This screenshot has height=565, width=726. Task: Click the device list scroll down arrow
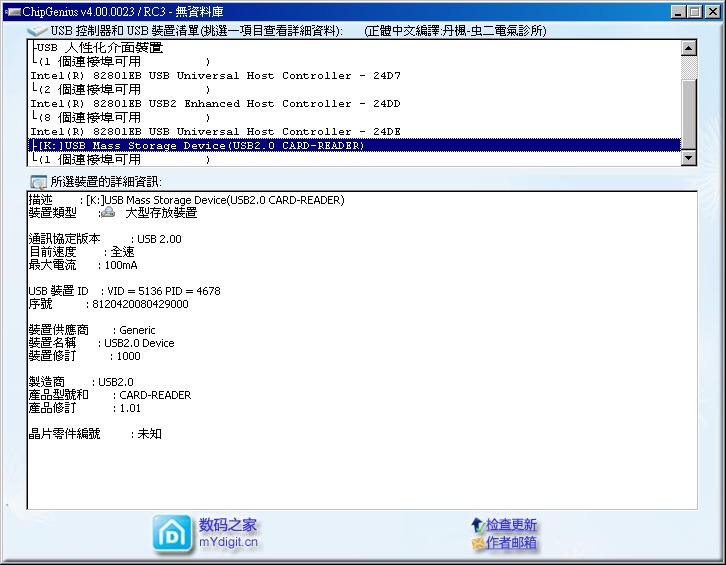(689, 158)
